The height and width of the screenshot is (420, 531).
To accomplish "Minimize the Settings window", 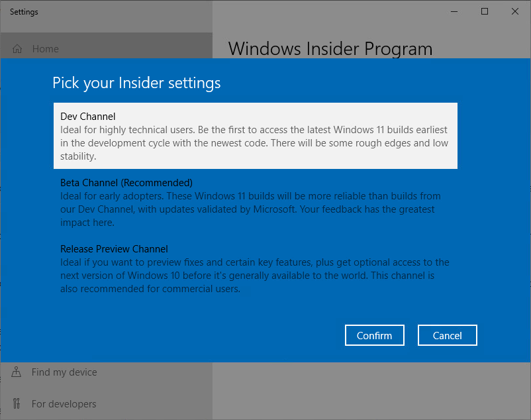I will coord(454,11).
